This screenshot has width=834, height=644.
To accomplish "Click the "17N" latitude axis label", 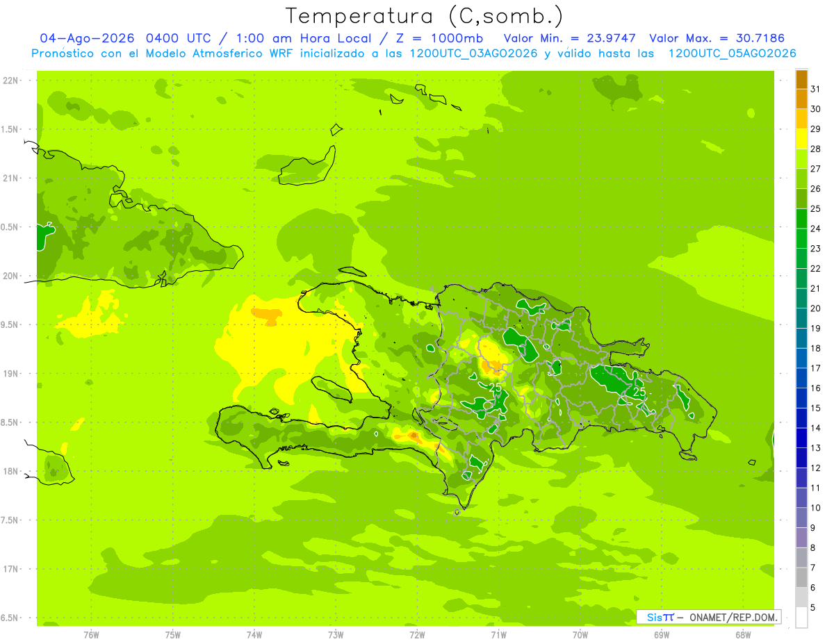I will (11, 570).
